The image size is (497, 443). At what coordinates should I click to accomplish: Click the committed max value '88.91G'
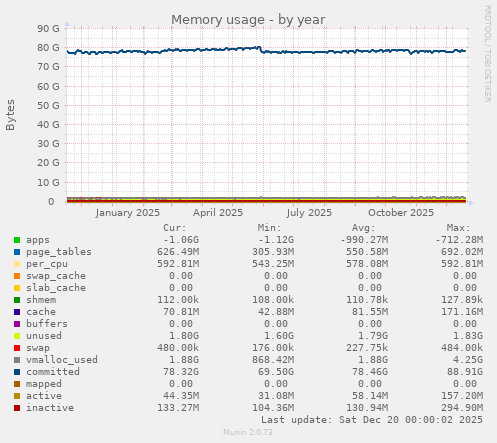coord(465,372)
